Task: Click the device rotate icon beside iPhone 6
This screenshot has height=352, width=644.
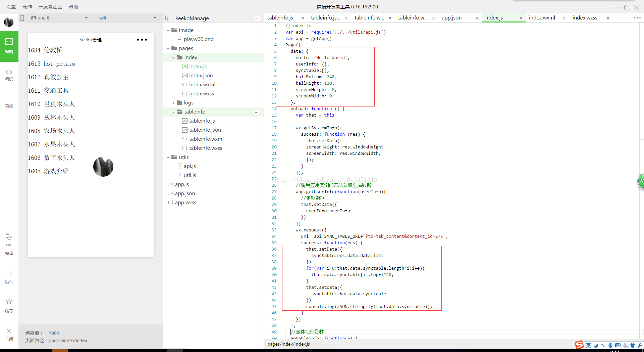Action: coord(22,18)
